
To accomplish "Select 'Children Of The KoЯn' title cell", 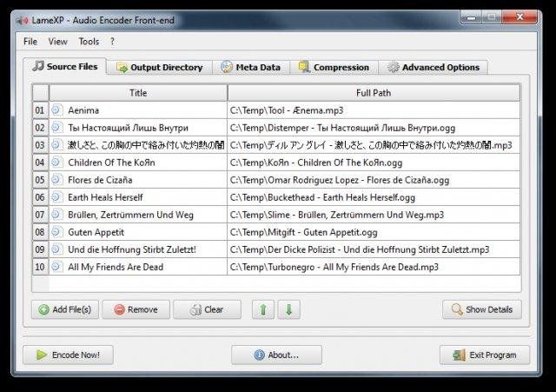I will click(138, 163).
